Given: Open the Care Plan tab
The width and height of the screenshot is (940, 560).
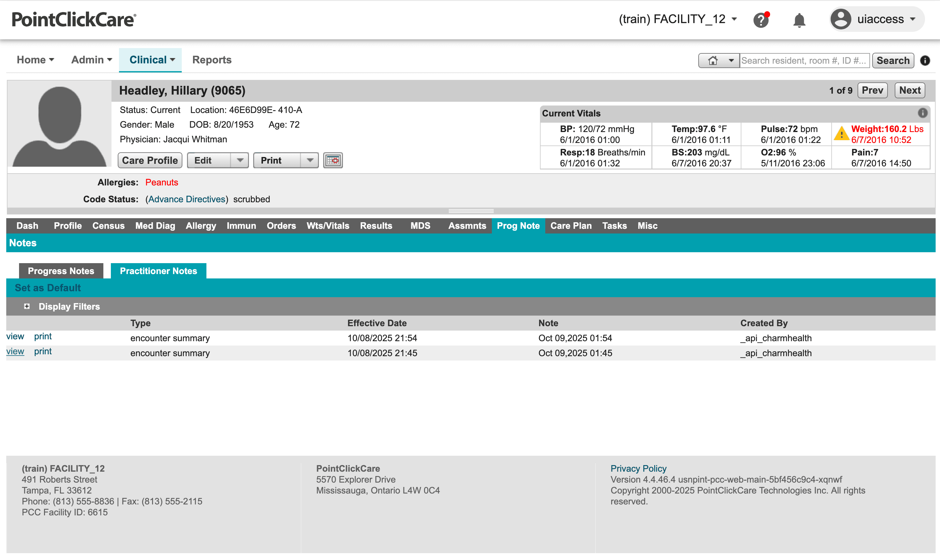Looking at the screenshot, I should [571, 226].
